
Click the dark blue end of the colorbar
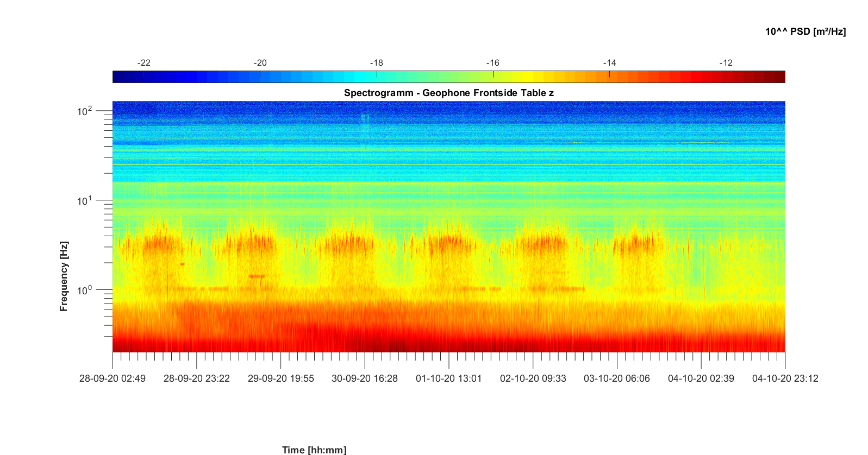pyautogui.click(x=119, y=77)
